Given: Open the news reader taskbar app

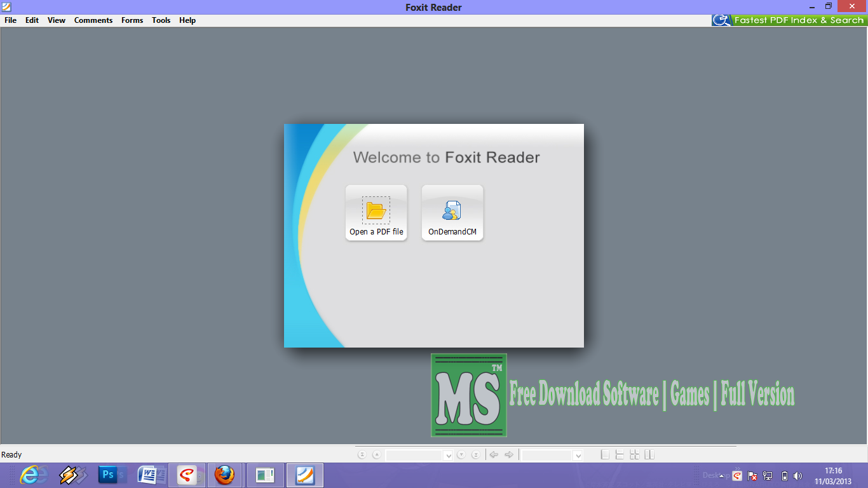Looking at the screenshot, I should coord(265,475).
